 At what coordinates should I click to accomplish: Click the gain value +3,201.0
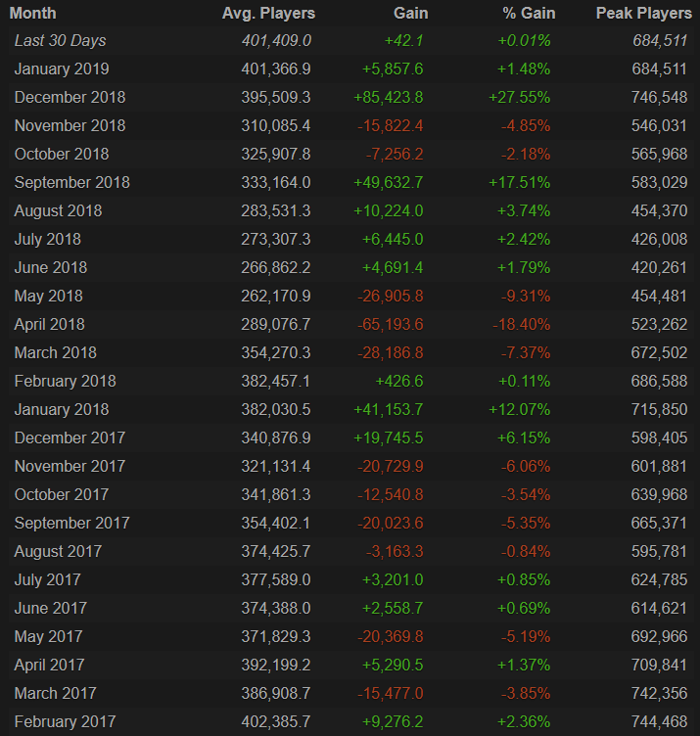393,579
